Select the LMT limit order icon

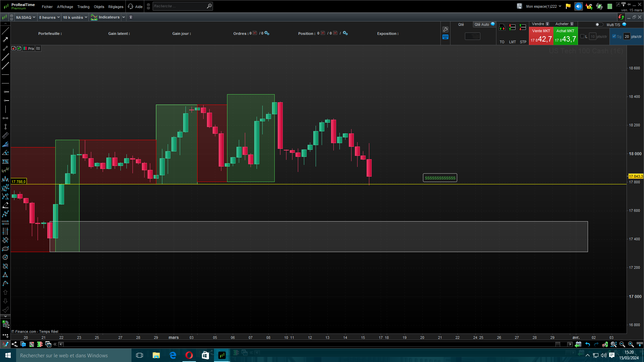point(512,27)
